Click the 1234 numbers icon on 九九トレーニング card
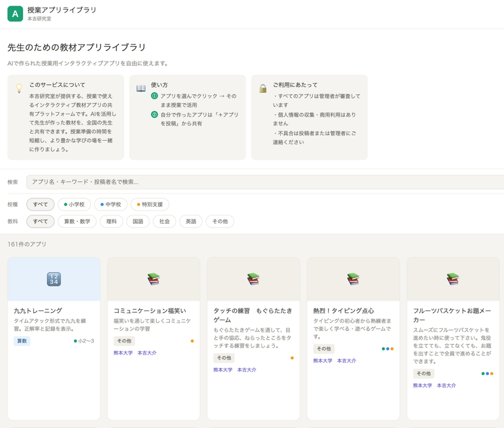Screen dimensions: 504x428 pos(54,279)
